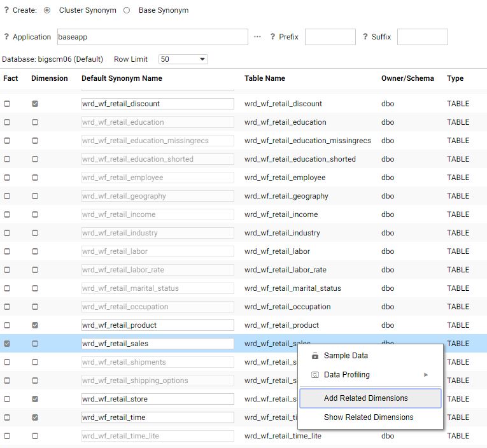The image size is (487, 448).
Task: Uncheck Dimension for wrd_wf_retail_discount
Action: click(35, 104)
